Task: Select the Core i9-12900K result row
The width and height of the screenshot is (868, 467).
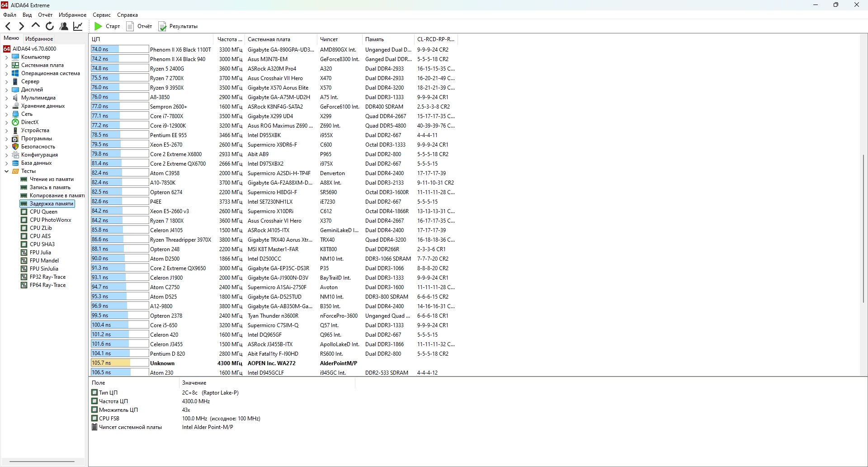Action: click(274, 126)
